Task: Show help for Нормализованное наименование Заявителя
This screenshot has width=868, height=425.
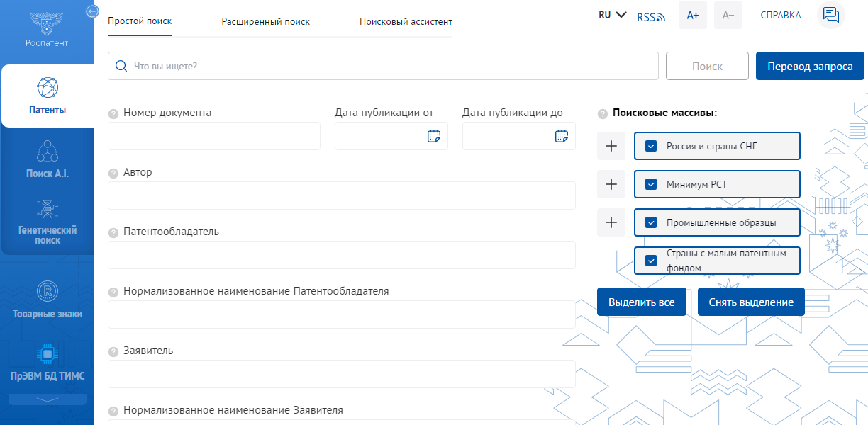Action: coord(113,411)
